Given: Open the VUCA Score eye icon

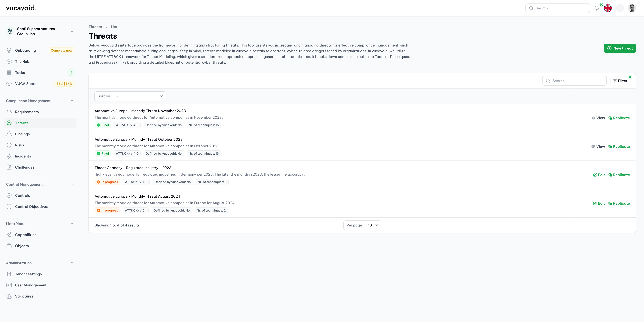Looking at the screenshot, I should pyautogui.click(x=9, y=84).
